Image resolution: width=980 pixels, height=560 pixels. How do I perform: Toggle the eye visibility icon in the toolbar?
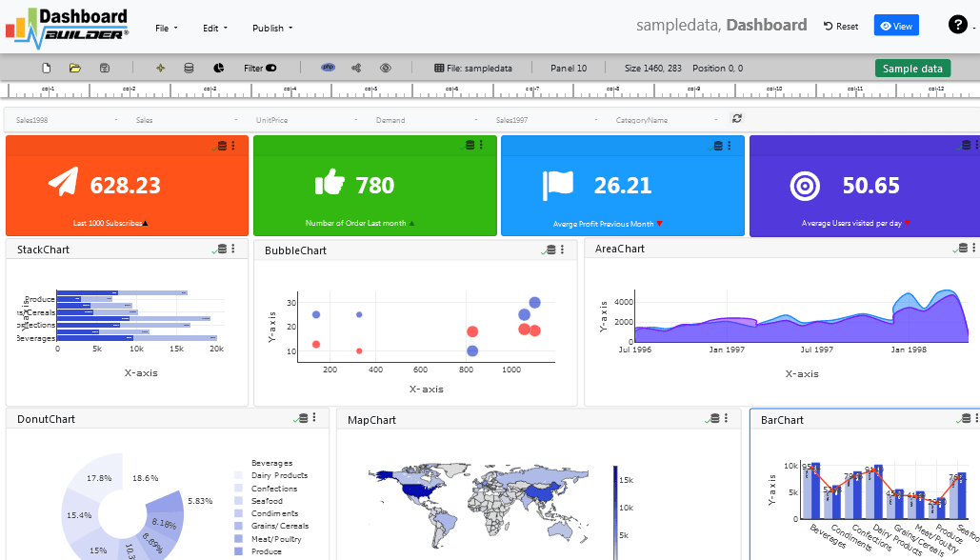pyautogui.click(x=384, y=68)
